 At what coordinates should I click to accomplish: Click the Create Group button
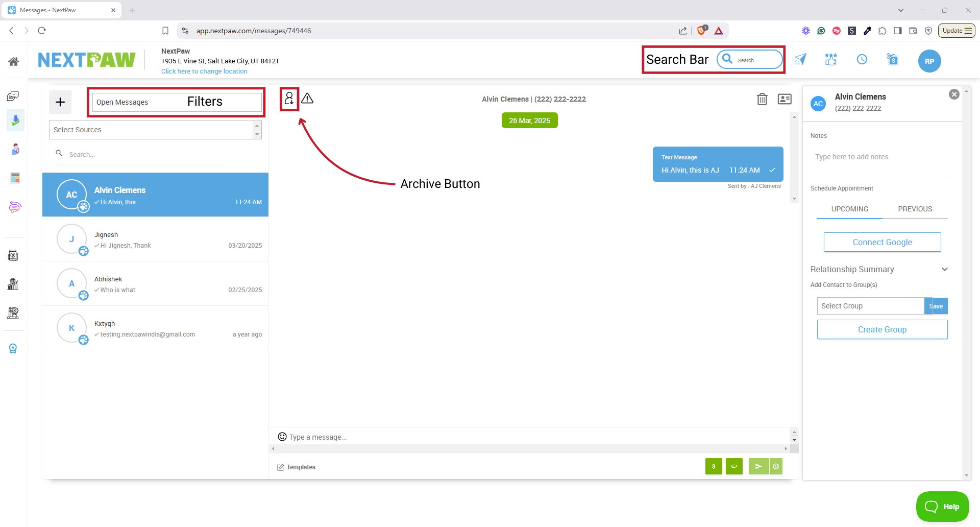click(883, 329)
